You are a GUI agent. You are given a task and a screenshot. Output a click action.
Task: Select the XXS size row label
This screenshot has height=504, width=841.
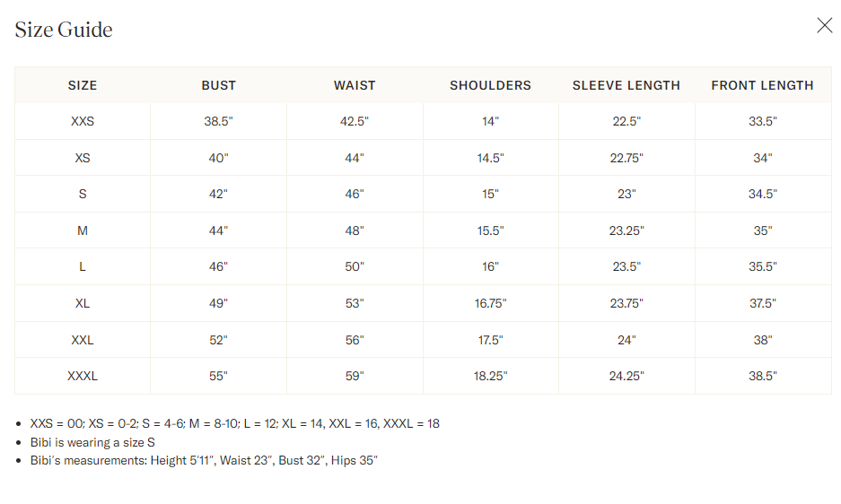[x=83, y=121]
